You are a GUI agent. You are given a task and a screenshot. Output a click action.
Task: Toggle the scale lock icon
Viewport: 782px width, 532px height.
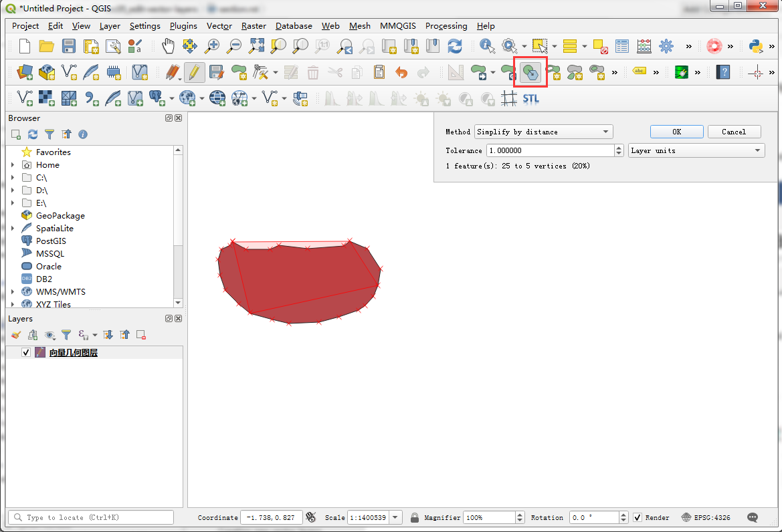[x=415, y=517]
